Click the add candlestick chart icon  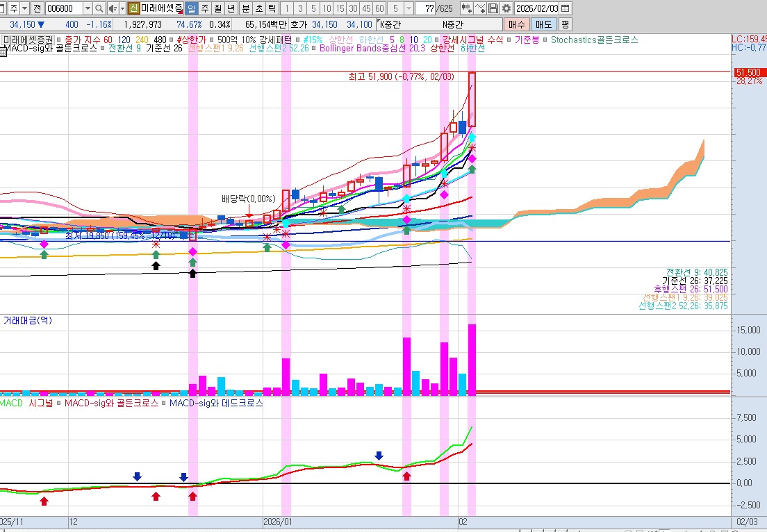467,8
